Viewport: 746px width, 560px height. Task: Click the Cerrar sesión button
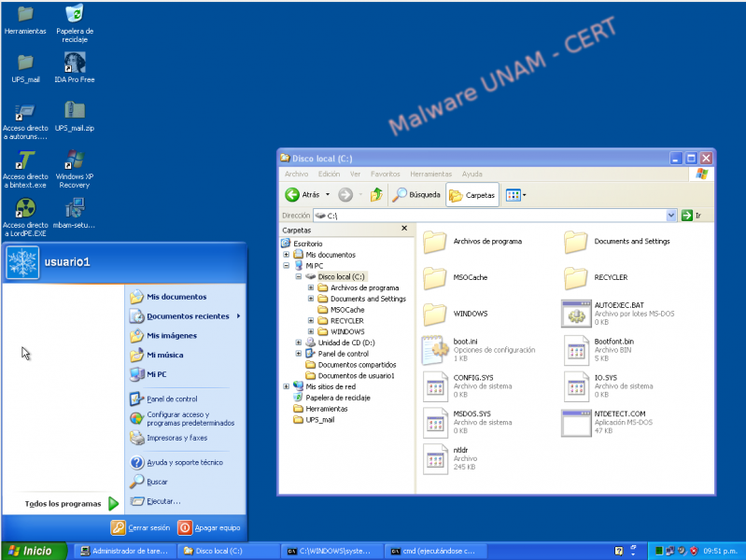tap(140, 527)
